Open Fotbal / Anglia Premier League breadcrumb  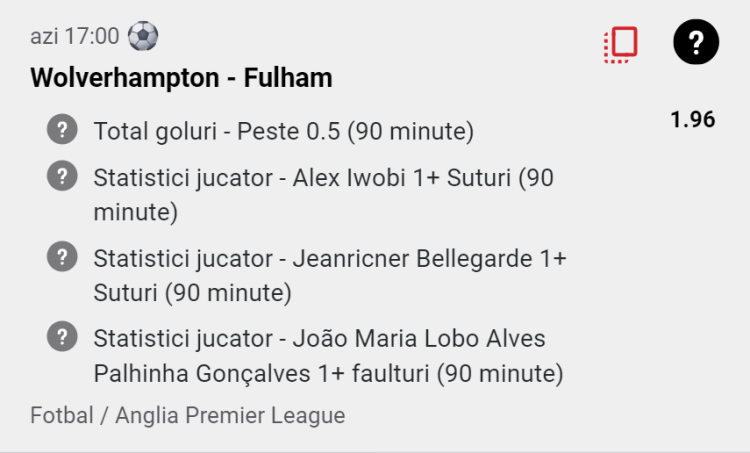click(x=188, y=415)
